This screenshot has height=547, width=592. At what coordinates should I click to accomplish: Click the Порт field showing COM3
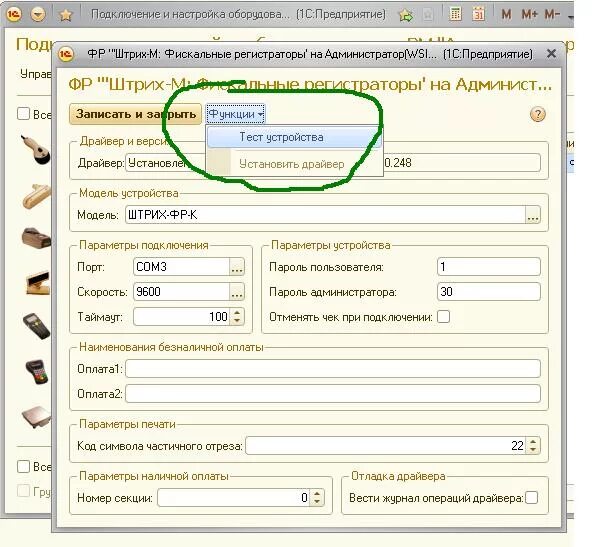(182, 267)
